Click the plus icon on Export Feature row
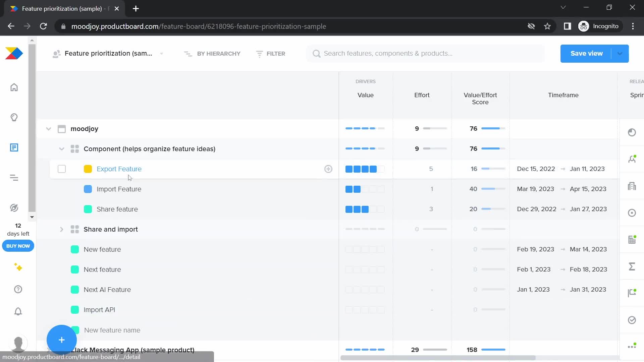The image size is (644, 362). pos(328,169)
